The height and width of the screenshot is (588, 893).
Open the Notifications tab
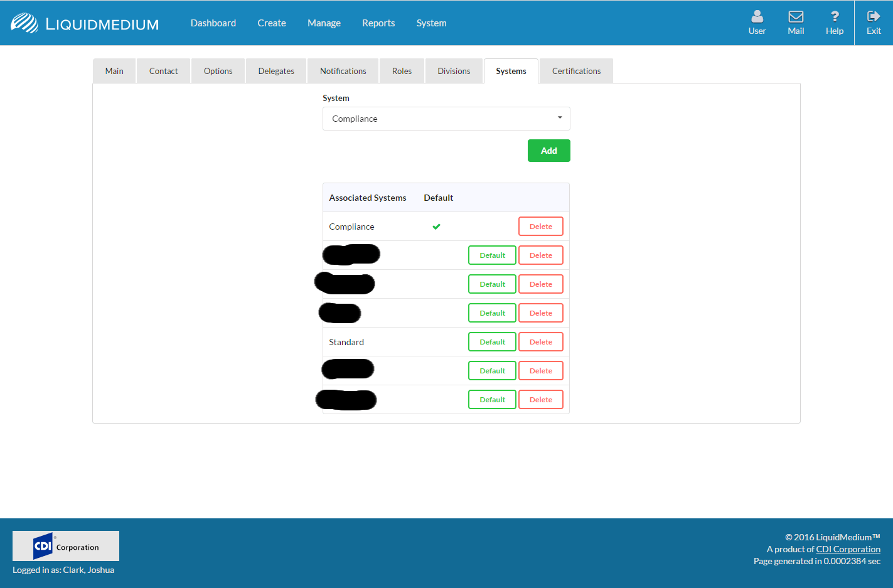(x=343, y=71)
